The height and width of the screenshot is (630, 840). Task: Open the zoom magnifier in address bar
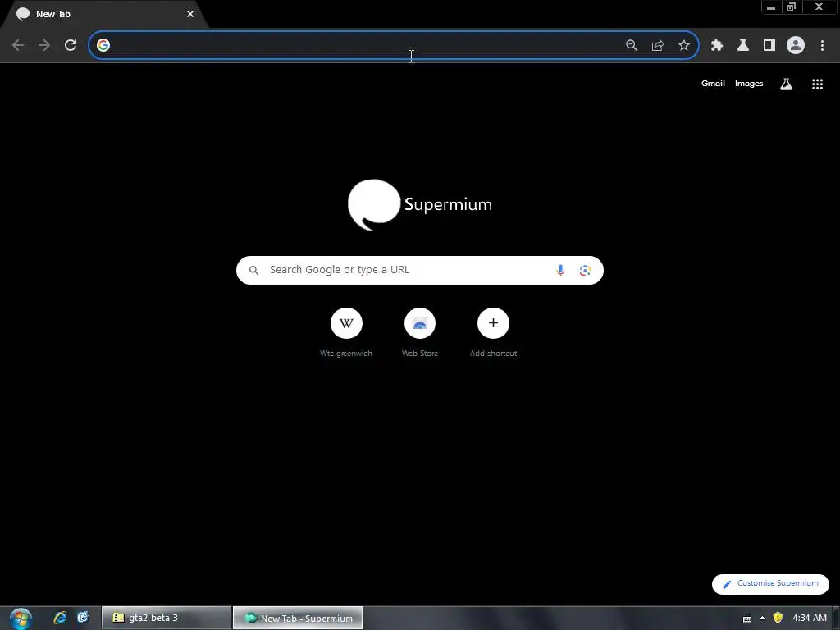point(632,45)
